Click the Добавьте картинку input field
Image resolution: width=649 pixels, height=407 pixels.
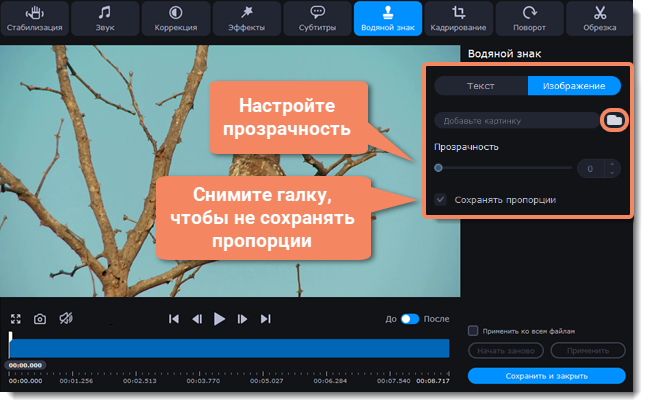click(515, 121)
